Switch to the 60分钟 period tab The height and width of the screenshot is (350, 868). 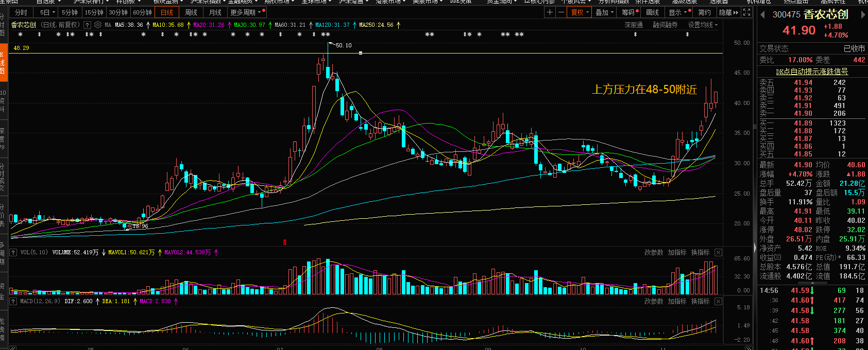[142, 12]
